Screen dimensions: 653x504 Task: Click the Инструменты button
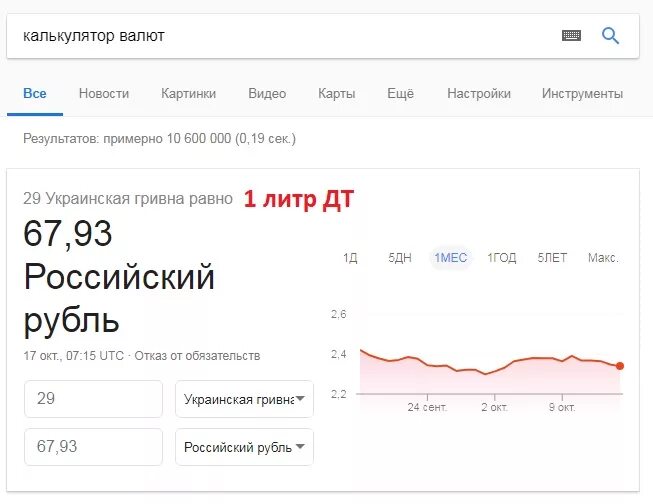[x=582, y=93]
